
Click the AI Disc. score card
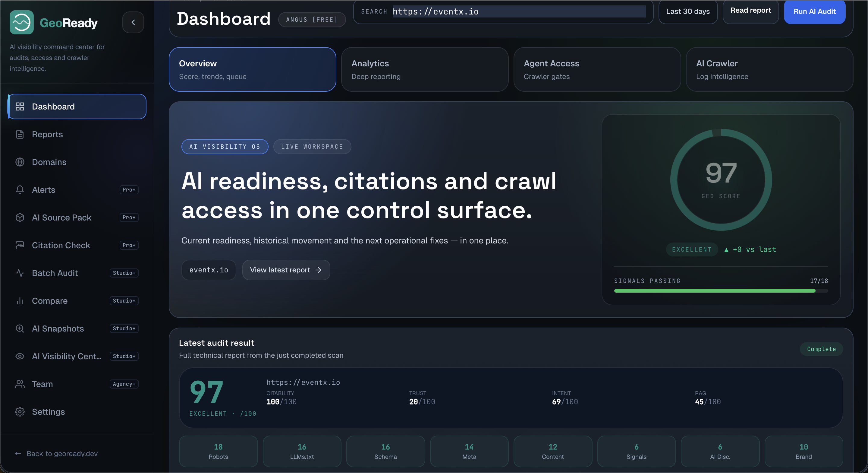(720, 451)
